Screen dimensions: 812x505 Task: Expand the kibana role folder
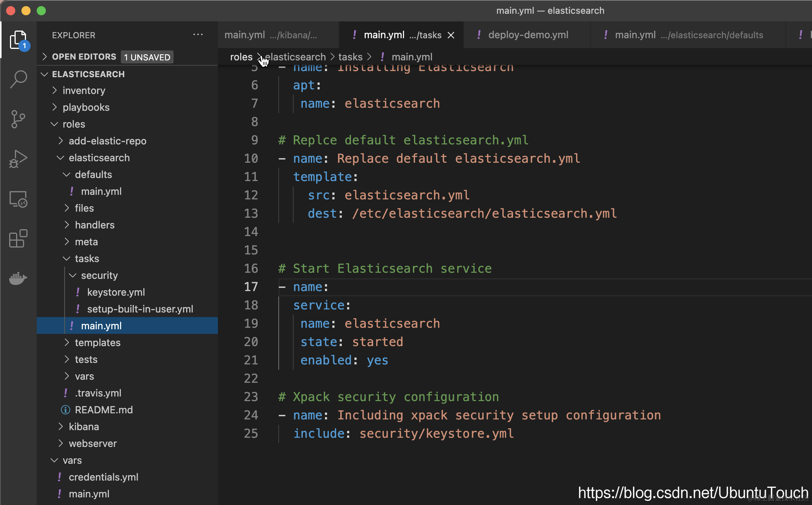pyautogui.click(x=84, y=427)
